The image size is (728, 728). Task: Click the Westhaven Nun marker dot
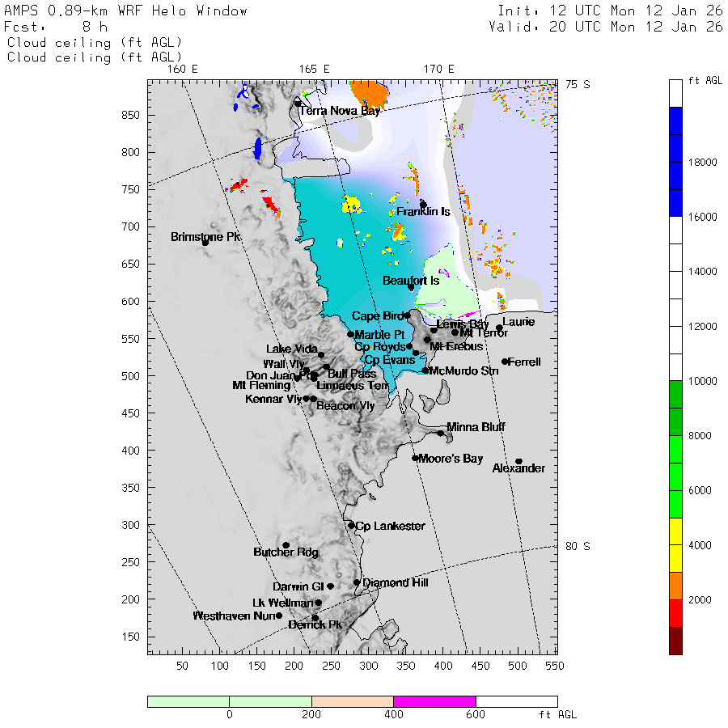(x=279, y=615)
